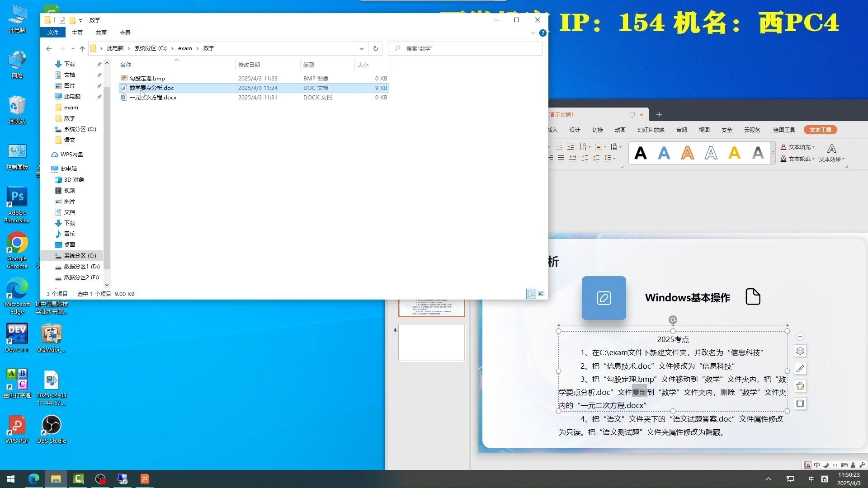868x488 pixels.
Task: Select black WordArt text style
Action: (x=641, y=153)
